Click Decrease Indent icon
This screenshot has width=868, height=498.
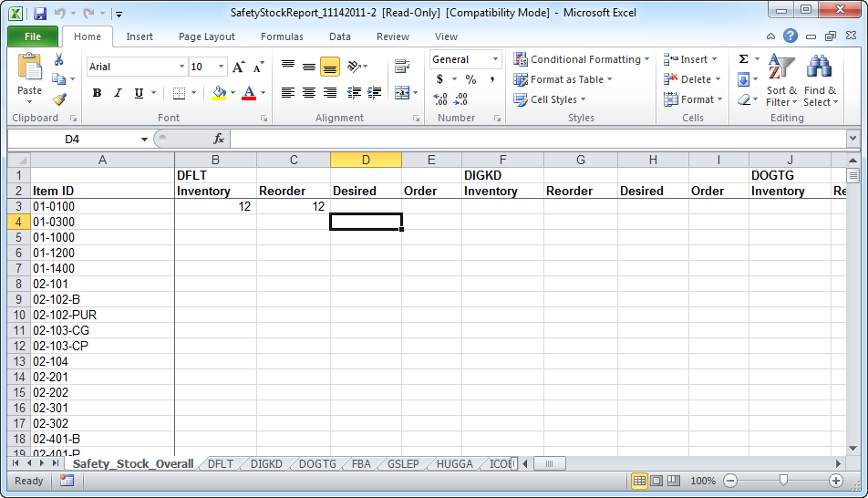pos(354,93)
